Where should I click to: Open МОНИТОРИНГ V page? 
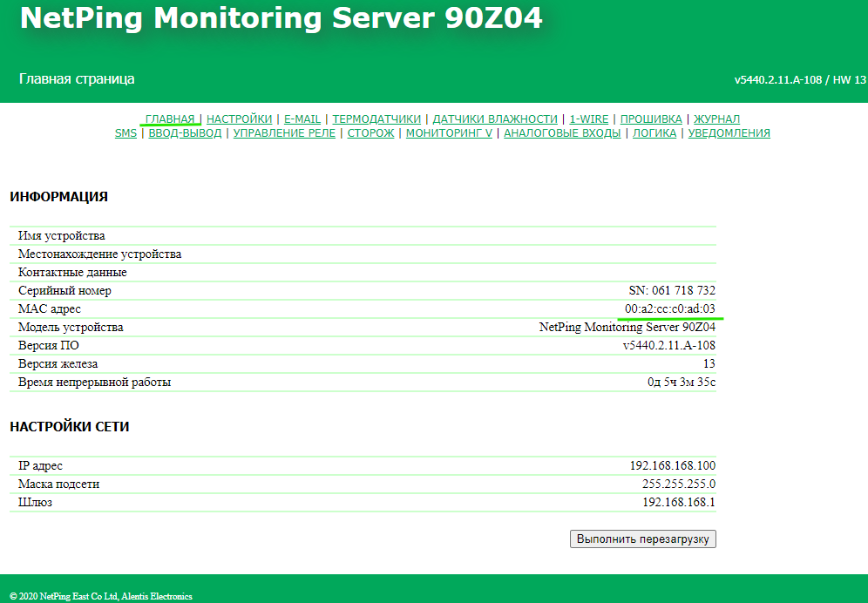[449, 133]
